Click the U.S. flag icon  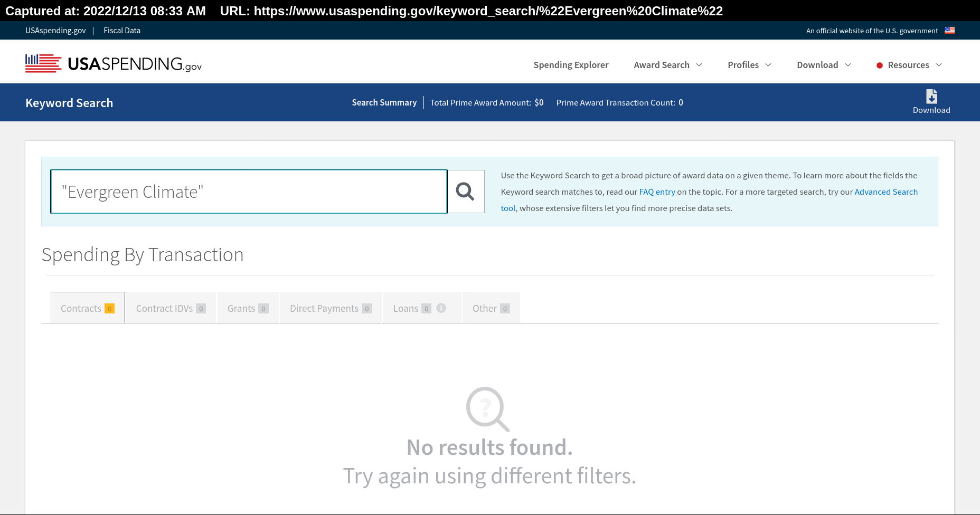[949, 31]
